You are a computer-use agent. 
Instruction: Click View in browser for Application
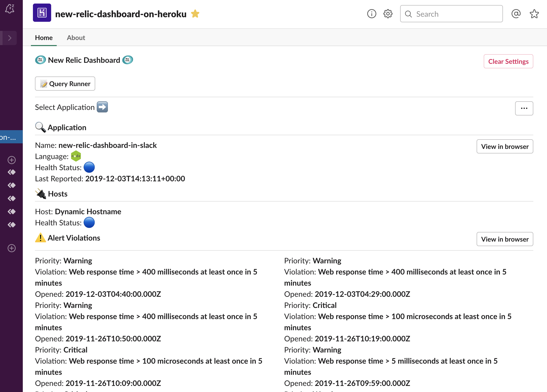coord(505,147)
